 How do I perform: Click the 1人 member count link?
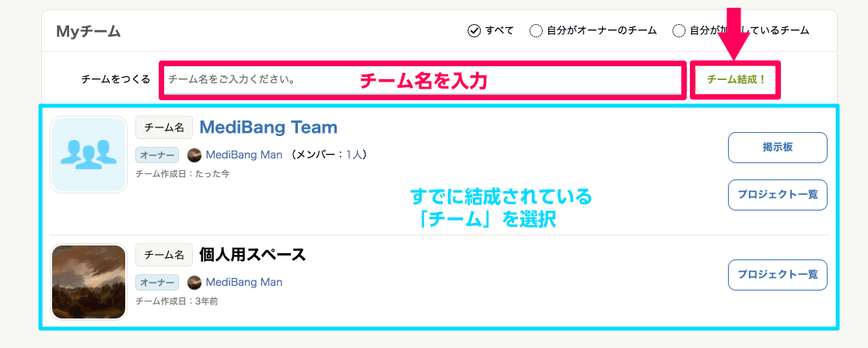coord(355,155)
